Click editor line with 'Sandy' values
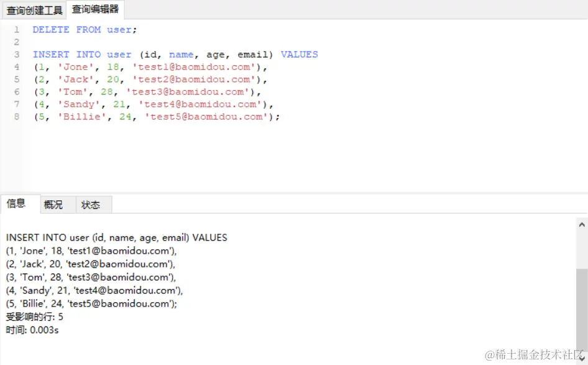Viewport: 588px width, 365px height. click(x=154, y=104)
